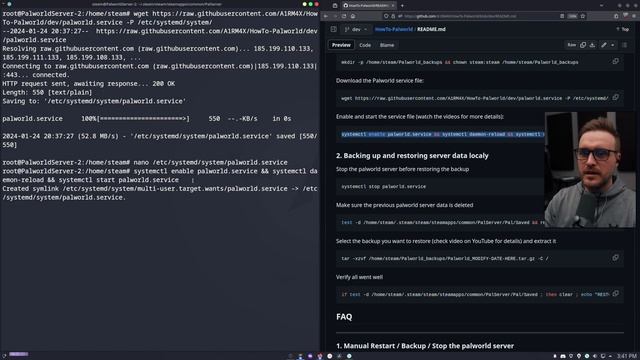The image size is (640, 360).
Task: Switch to the Code tab
Action: tap(365, 45)
